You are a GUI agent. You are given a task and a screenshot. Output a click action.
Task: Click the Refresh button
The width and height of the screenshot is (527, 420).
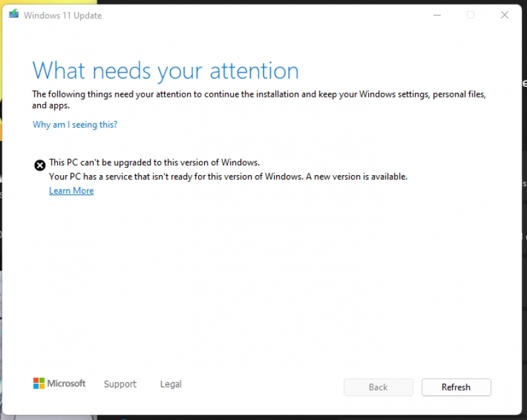[x=456, y=387]
